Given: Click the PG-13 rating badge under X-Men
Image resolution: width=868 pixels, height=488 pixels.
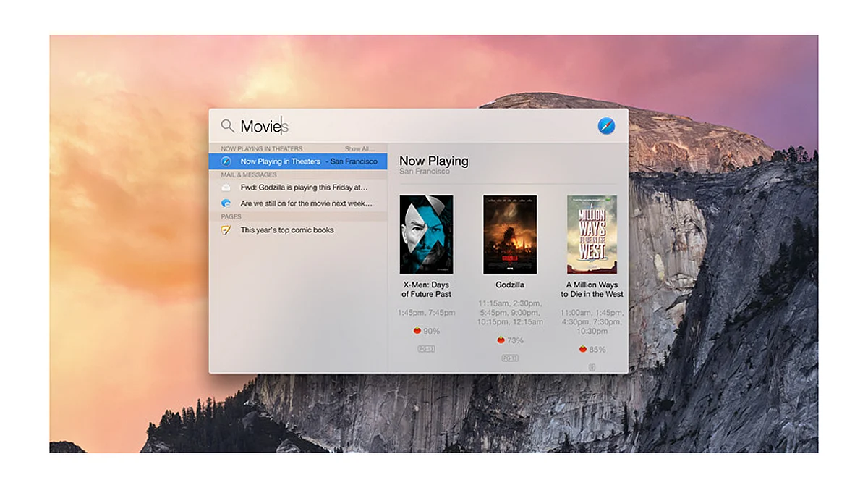Looking at the screenshot, I should [426, 348].
